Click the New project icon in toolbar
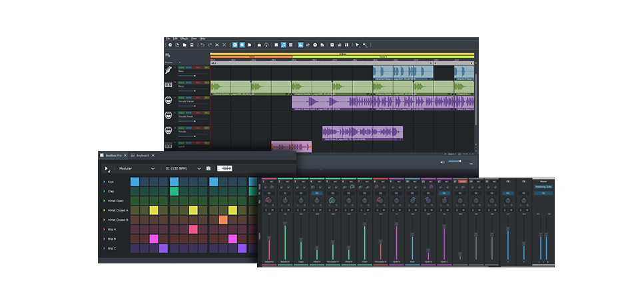 tap(177, 45)
